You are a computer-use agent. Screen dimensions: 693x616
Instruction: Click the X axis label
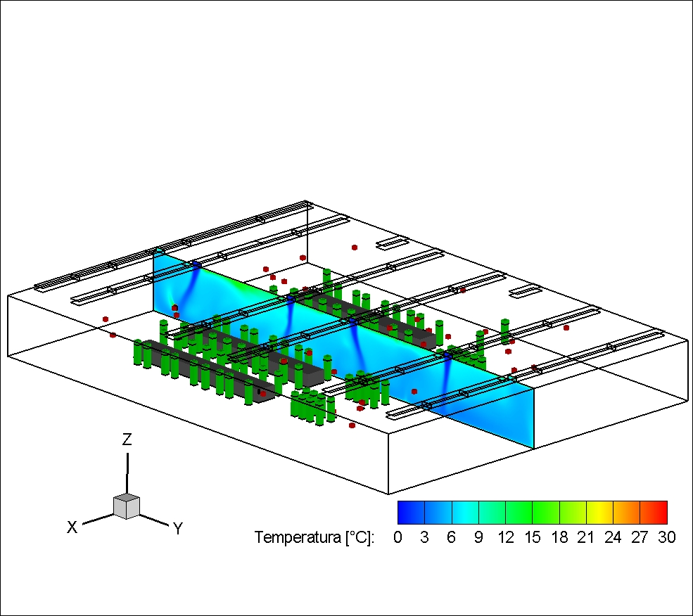(x=72, y=527)
